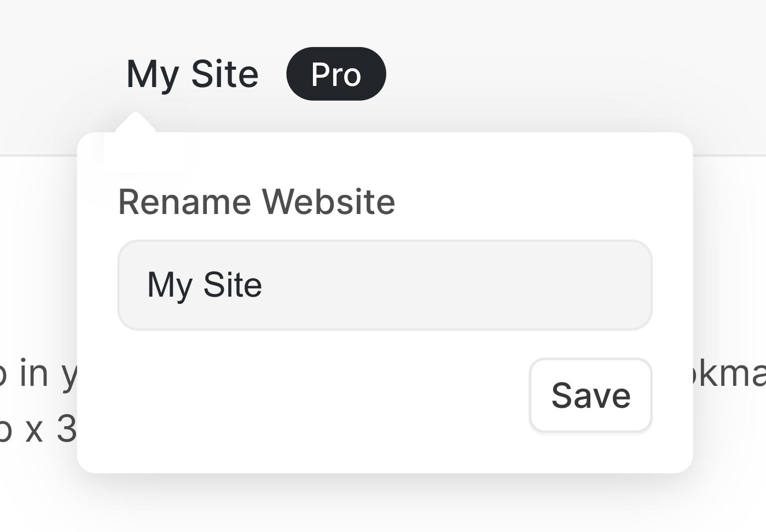Click the empty right side of name field
766x532 pixels.
[492, 285]
